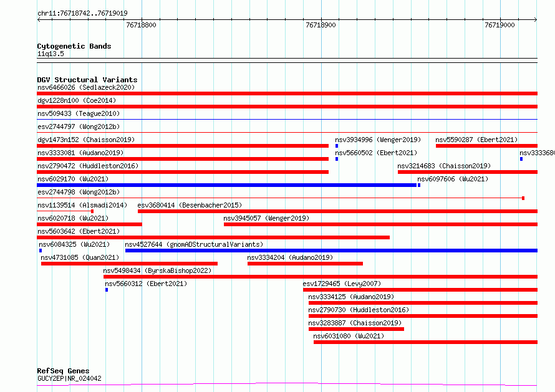Click the small blue marker under nsv5660502
The height and width of the screenshot is (392, 555).
[337, 159]
